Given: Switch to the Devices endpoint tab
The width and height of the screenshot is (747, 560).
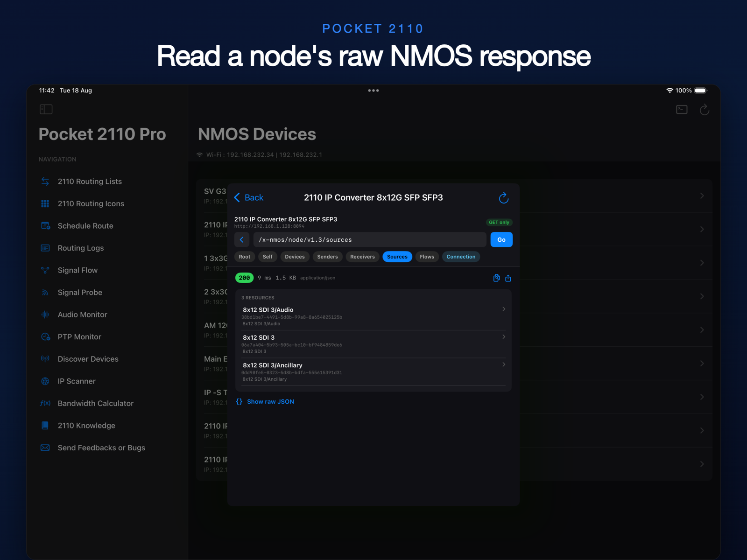Looking at the screenshot, I should pyautogui.click(x=295, y=257).
